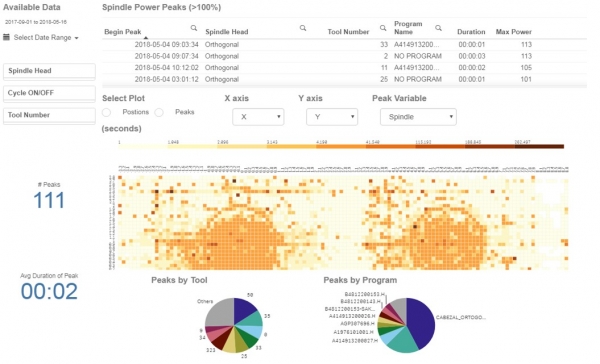Screen dimensions: 600x364
Task: Click the Max Power value 101
Action: (x=526, y=79)
